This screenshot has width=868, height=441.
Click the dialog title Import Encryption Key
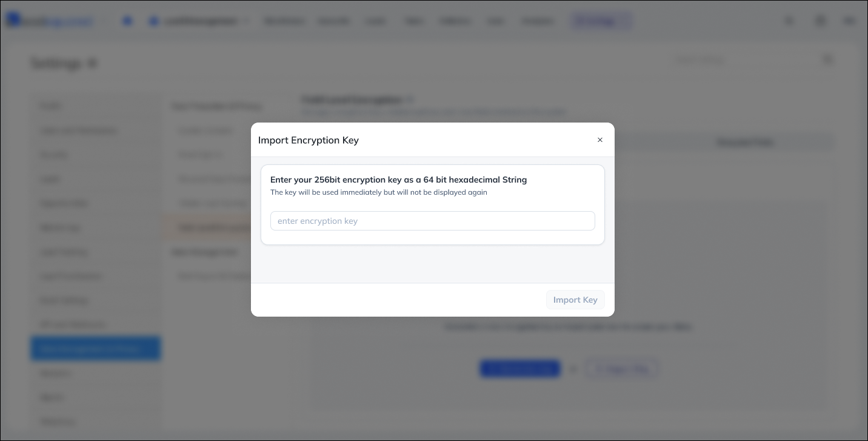[x=308, y=140]
